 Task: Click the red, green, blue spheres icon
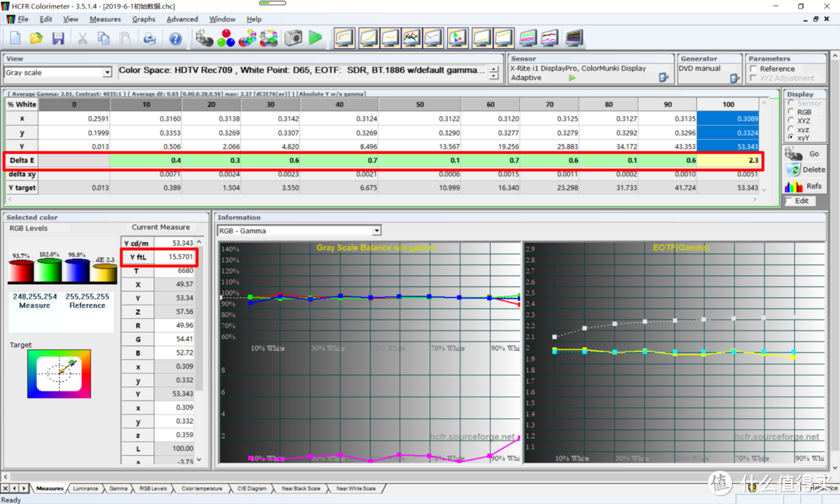(226, 38)
